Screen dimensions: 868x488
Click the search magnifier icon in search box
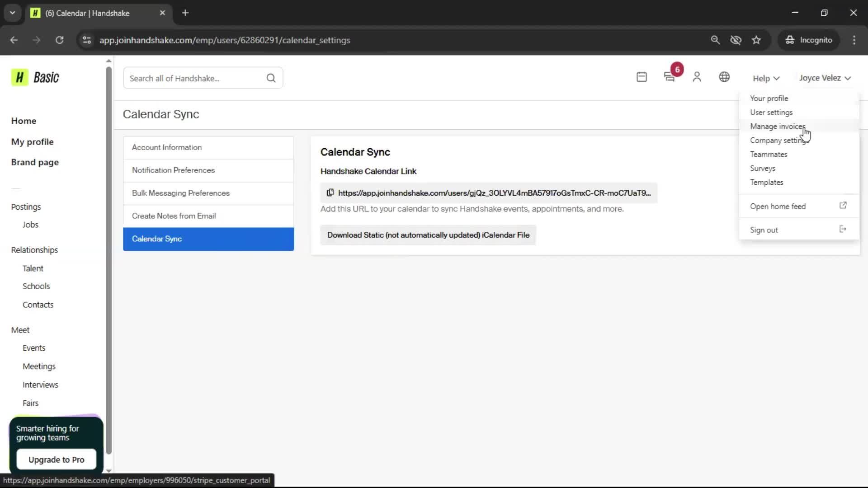(x=271, y=78)
